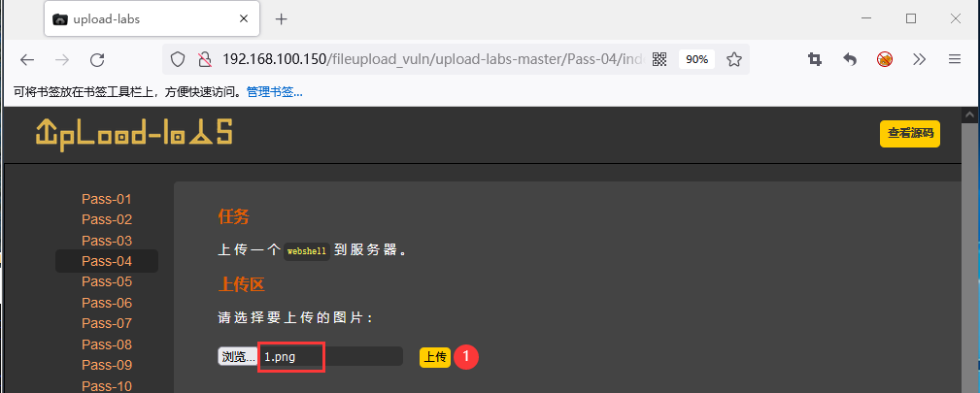Bookmark this page with the star icon

(733, 59)
